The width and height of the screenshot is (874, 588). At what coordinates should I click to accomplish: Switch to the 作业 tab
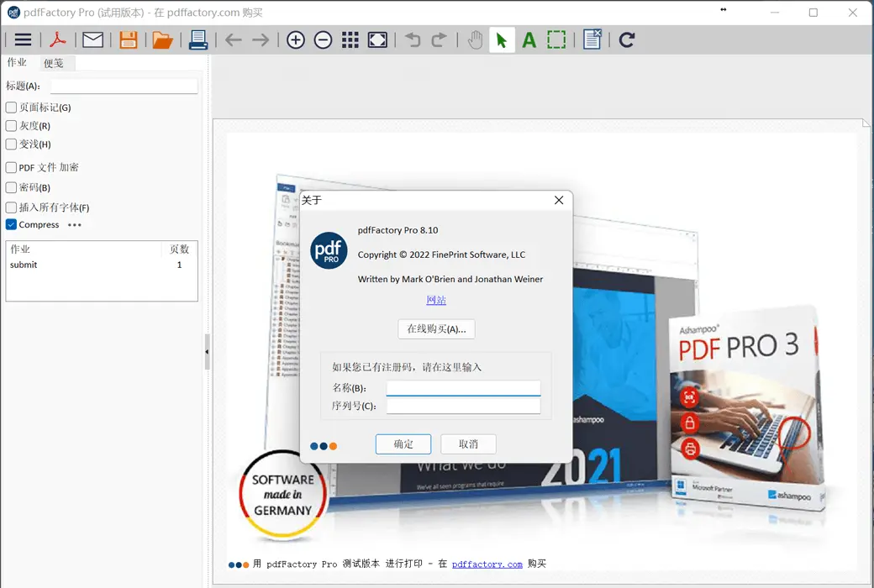17,62
